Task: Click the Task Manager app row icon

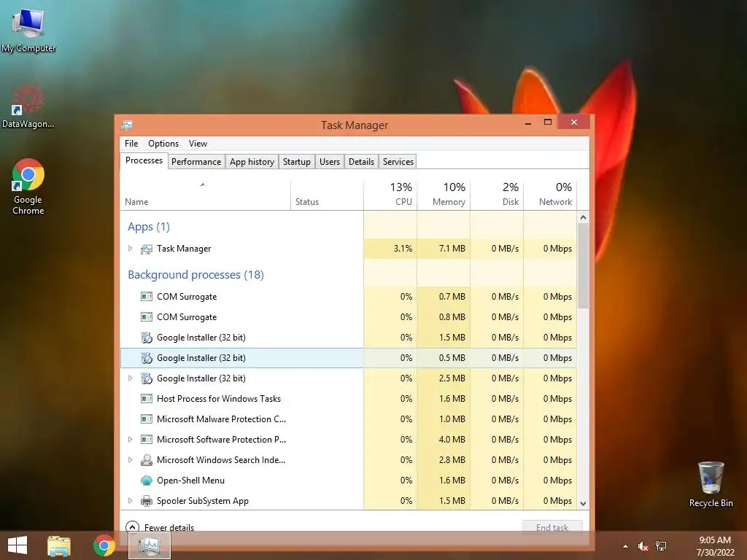Action: [146, 249]
